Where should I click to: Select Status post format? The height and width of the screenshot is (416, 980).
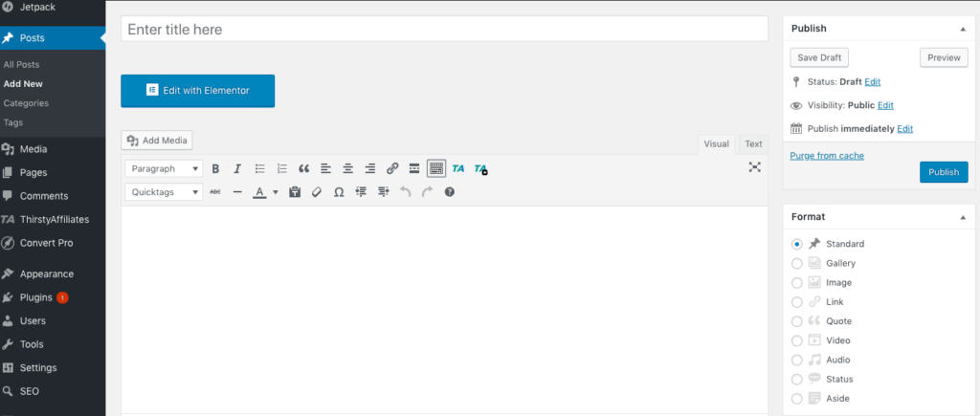click(797, 380)
